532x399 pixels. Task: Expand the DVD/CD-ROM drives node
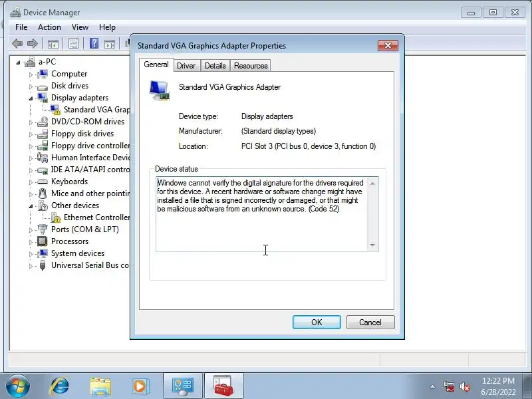(31, 122)
